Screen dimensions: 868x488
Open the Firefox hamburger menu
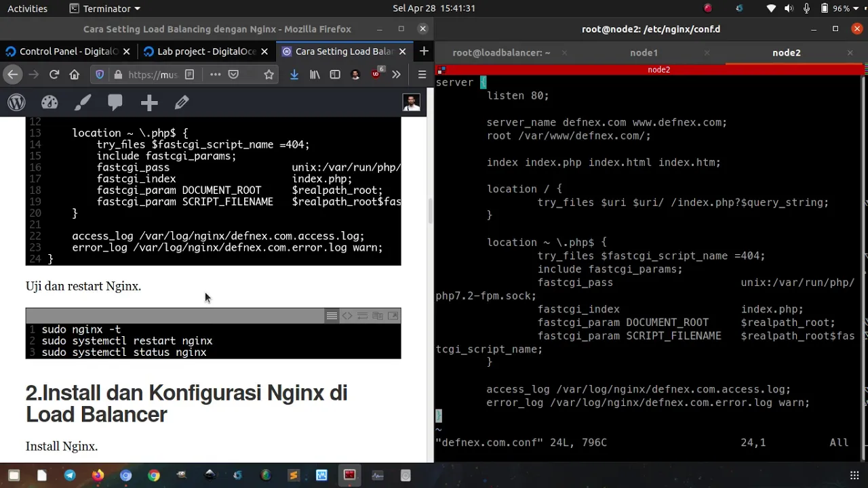pos(422,75)
